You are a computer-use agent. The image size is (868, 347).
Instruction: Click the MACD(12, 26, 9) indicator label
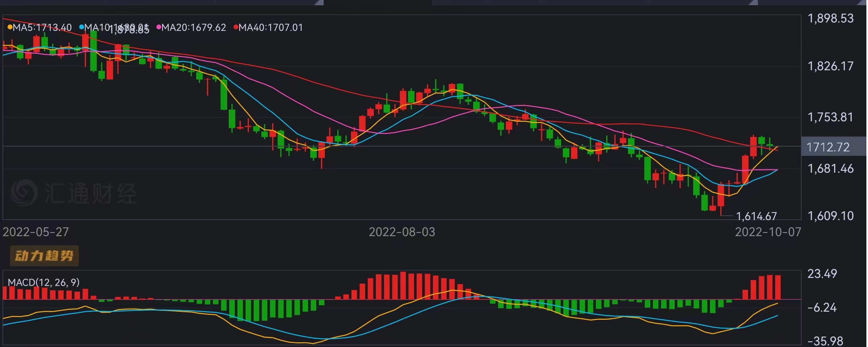coord(43,282)
